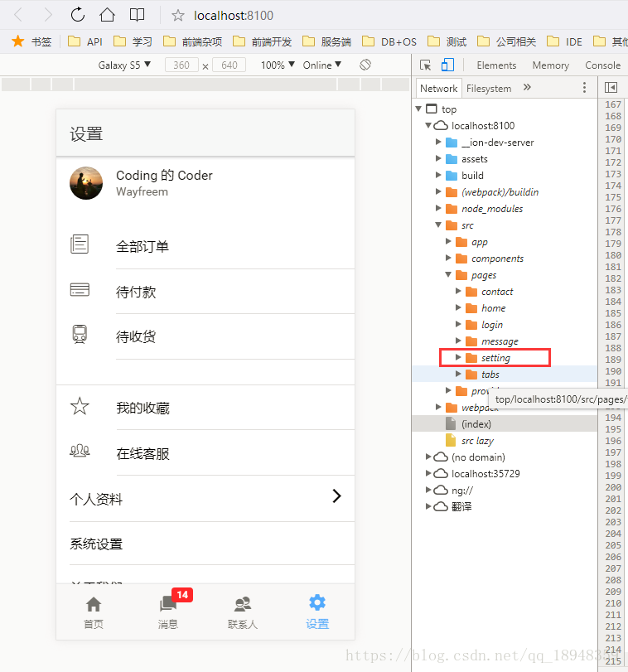Viewport: 628px width, 672px height.
Task: Switch to the Memory devtools tab
Action: (x=550, y=65)
